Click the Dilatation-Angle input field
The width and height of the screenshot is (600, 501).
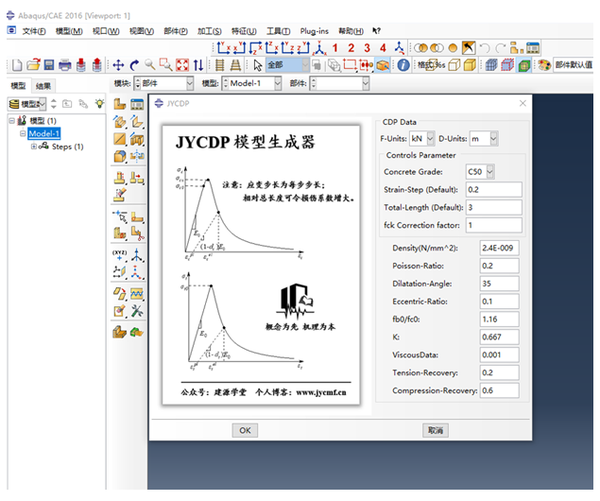(x=500, y=283)
